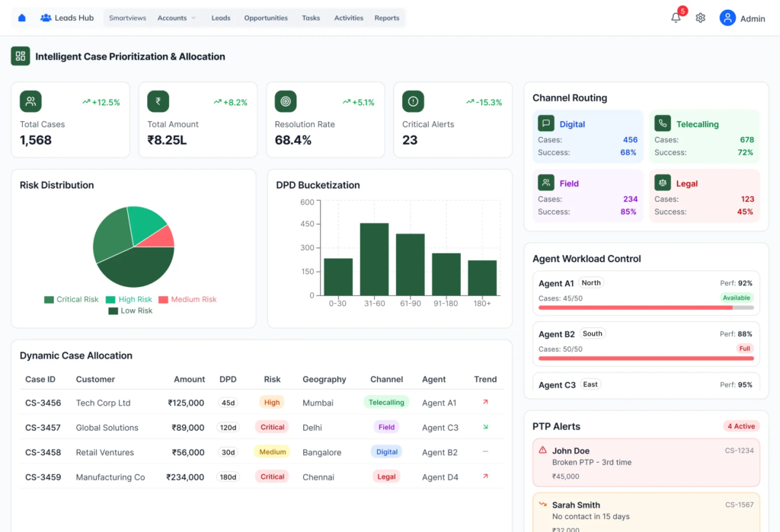Click the Telecalling channel tag in CS-3456 row

(386, 402)
